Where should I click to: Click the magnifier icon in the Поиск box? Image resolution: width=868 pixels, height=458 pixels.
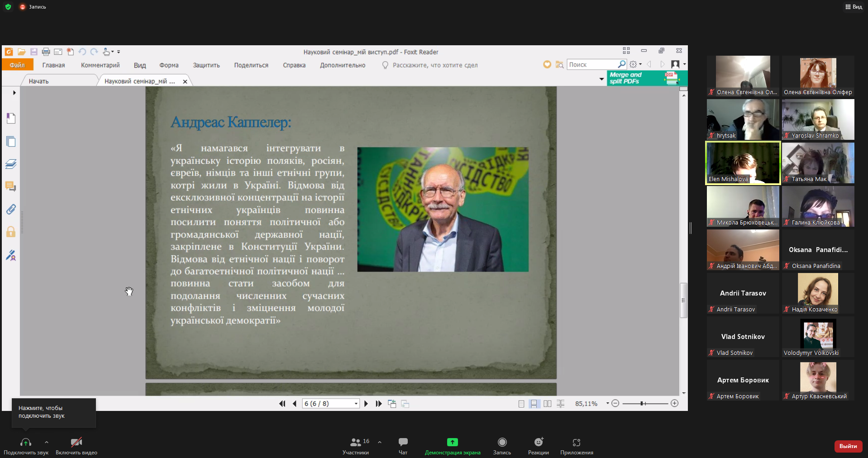pyautogui.click(x=622, y=64)
